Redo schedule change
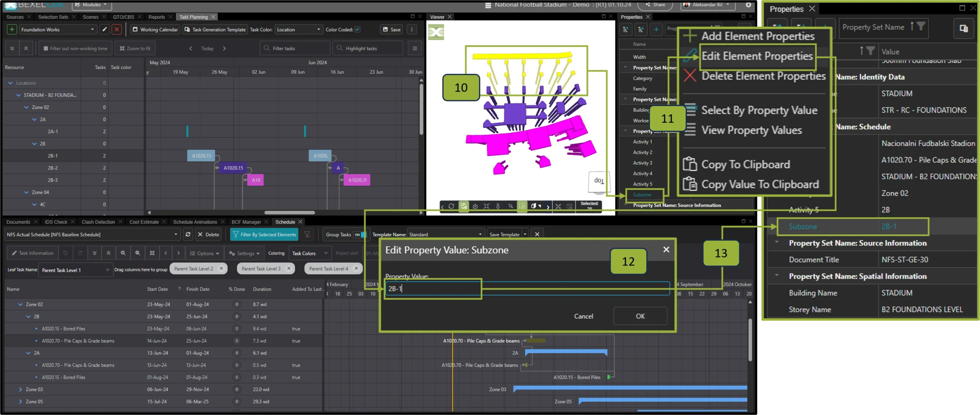 click(x=80, y=253)
